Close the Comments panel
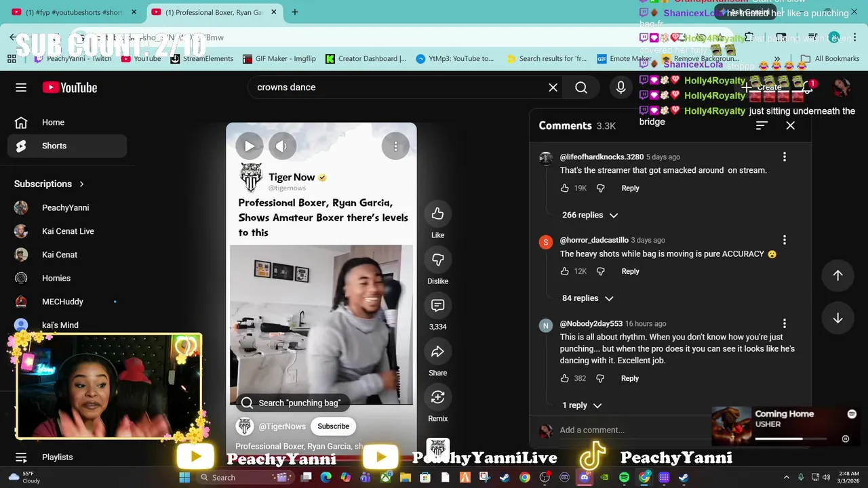Viewport: 868px width, 488px height. [x=791, y=125]
